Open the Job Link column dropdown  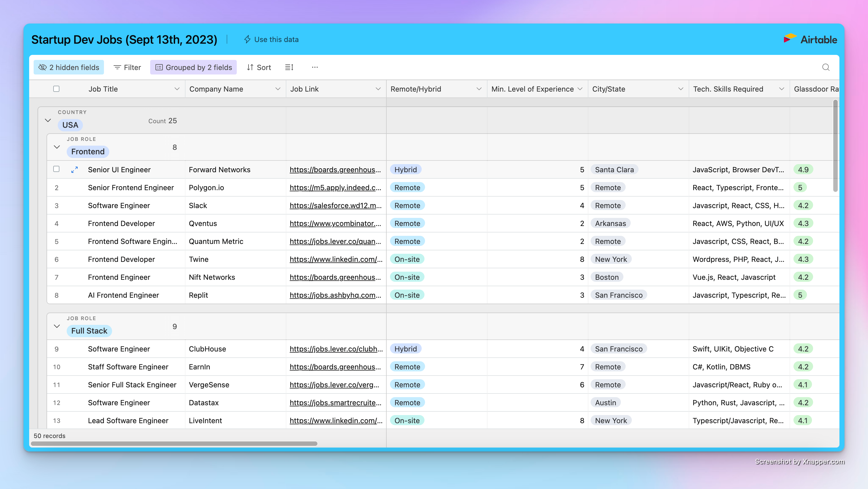(x=378, y=89)
